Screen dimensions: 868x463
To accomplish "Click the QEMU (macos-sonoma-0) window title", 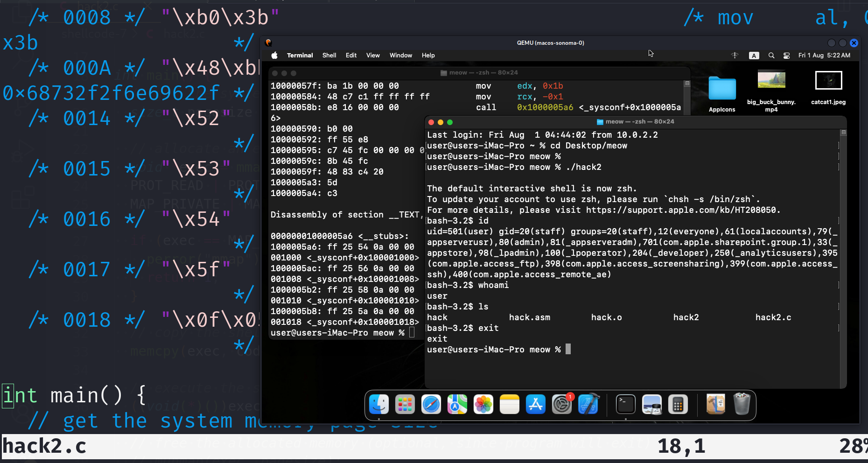I will point(550,43).
